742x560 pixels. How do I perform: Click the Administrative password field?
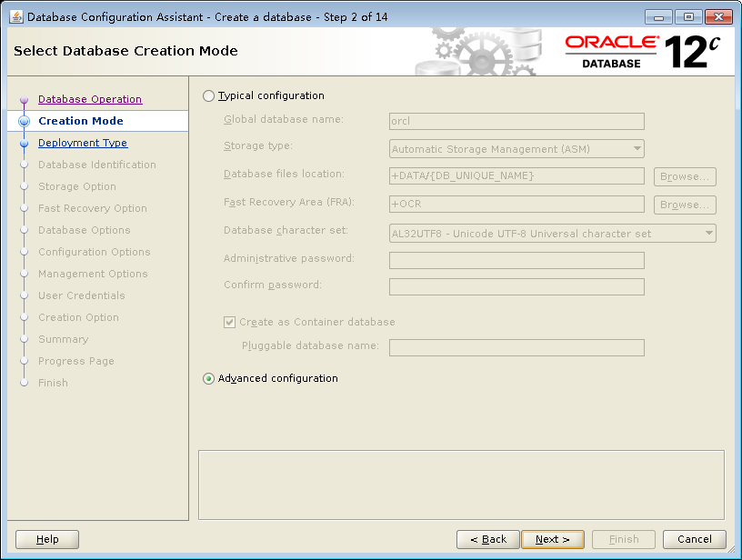click(x=516, y=261)
